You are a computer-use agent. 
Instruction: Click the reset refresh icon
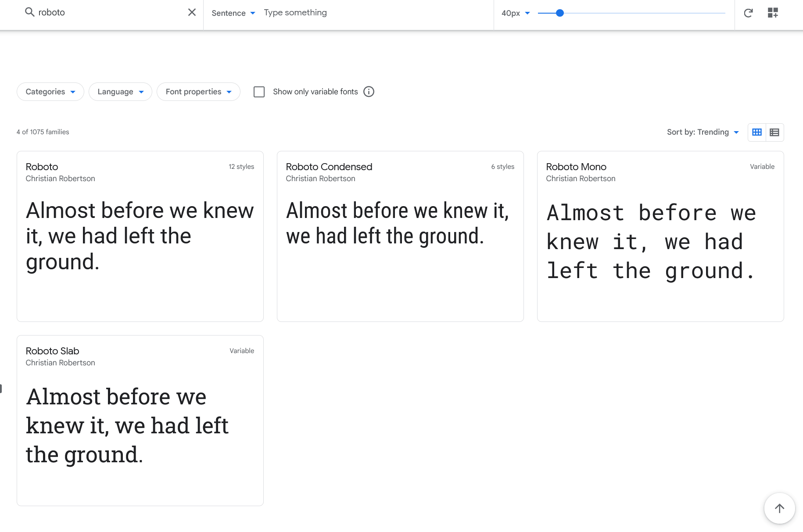(x=748, y=13)
